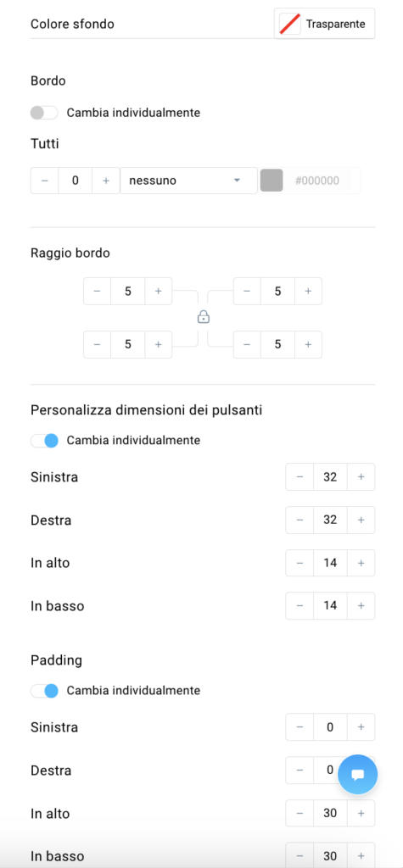The image size is (403, 868).
Task: Decrease button Destra size with minus
Action: [x=299, y=520]
